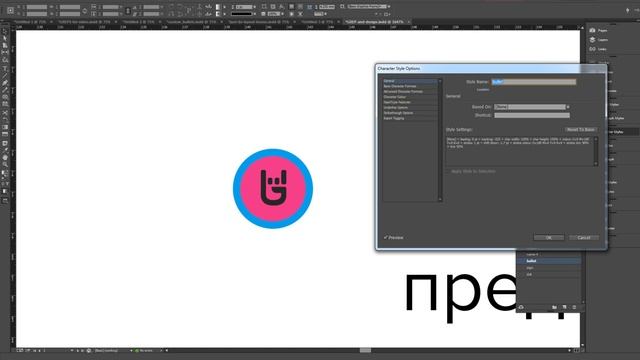The height and width of the screenshot is (360, 640).
Task: Select the Hand tool
Action: click(5, 157)
